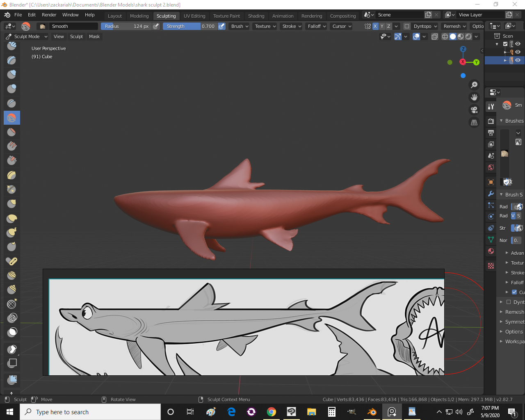
Task: Toggle camera view with camera gizmo
Action: click(474, 110)
